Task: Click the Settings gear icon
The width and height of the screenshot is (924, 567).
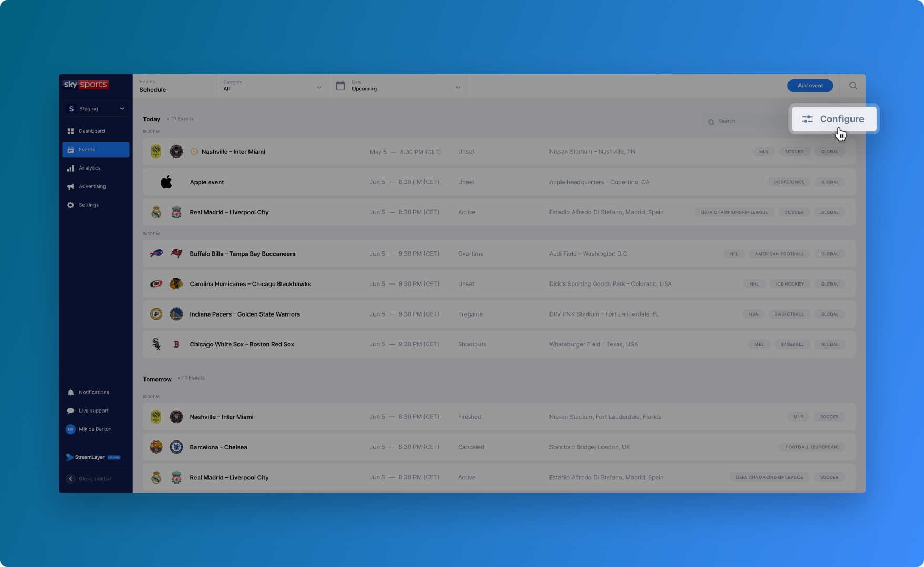Action: 70,205
